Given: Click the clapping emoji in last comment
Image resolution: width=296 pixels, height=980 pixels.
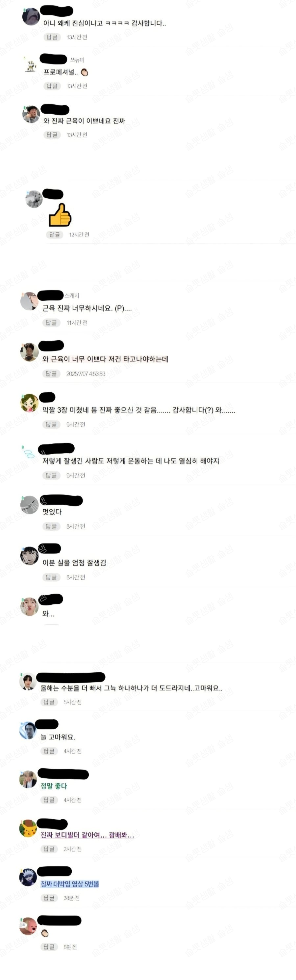Looking at the screenshot, I should point(45,933).
